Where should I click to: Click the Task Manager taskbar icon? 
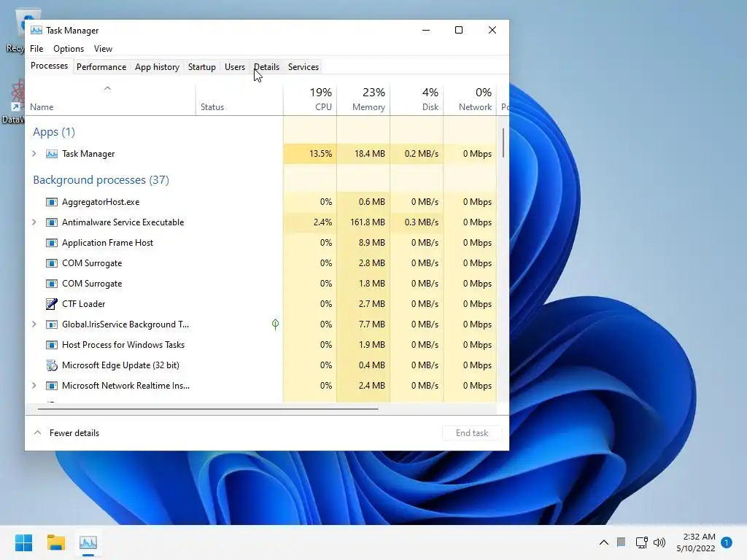88,542
